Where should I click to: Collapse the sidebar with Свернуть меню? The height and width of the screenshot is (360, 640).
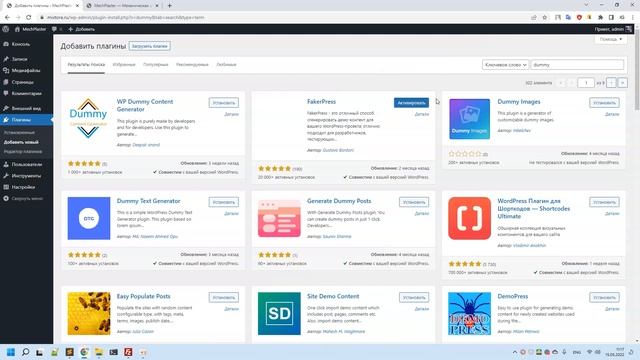[x=26, y=199]
